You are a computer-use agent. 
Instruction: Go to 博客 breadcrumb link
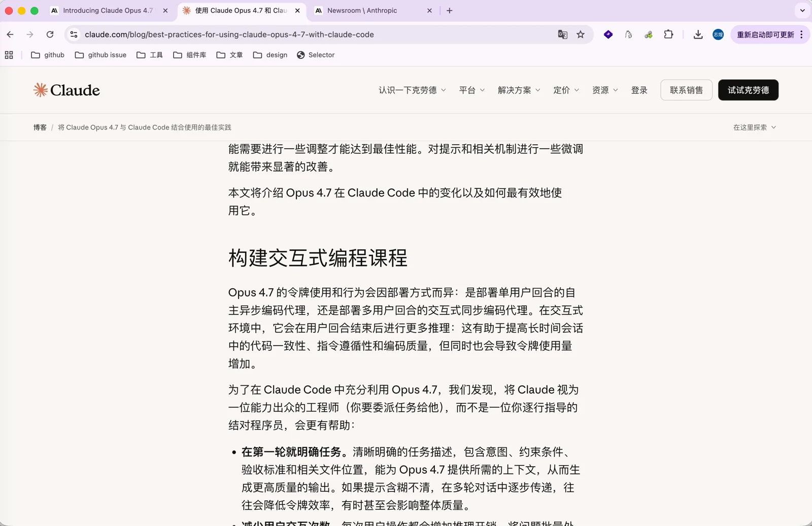tap(40, 127)
